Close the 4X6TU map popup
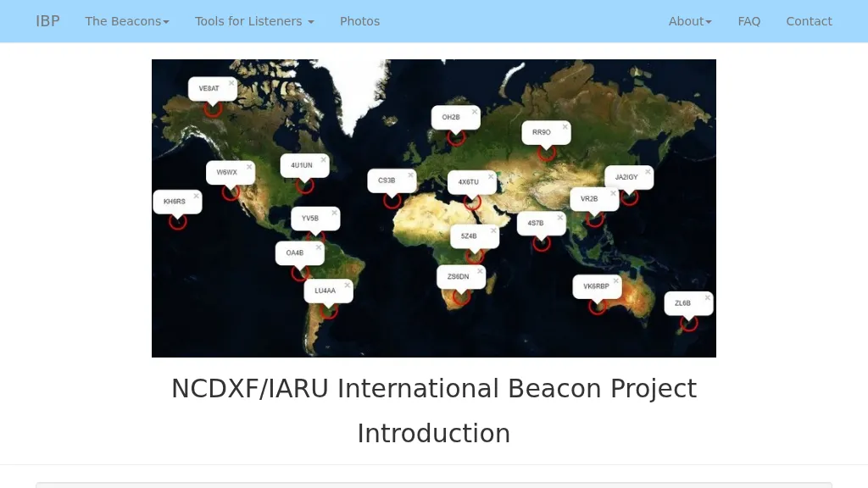This screenshot has height=488, width=868. 491,176
